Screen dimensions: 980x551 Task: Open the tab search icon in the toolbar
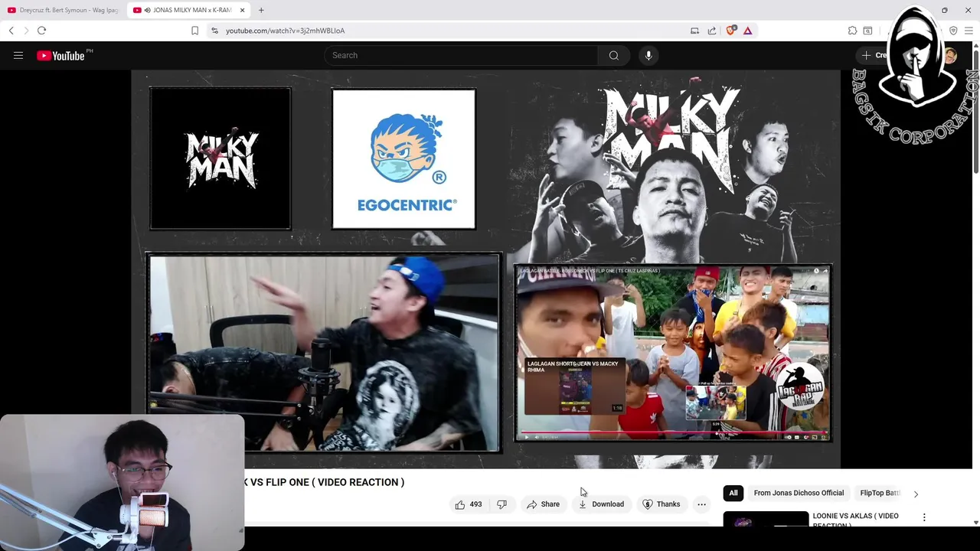coord(867,31)
